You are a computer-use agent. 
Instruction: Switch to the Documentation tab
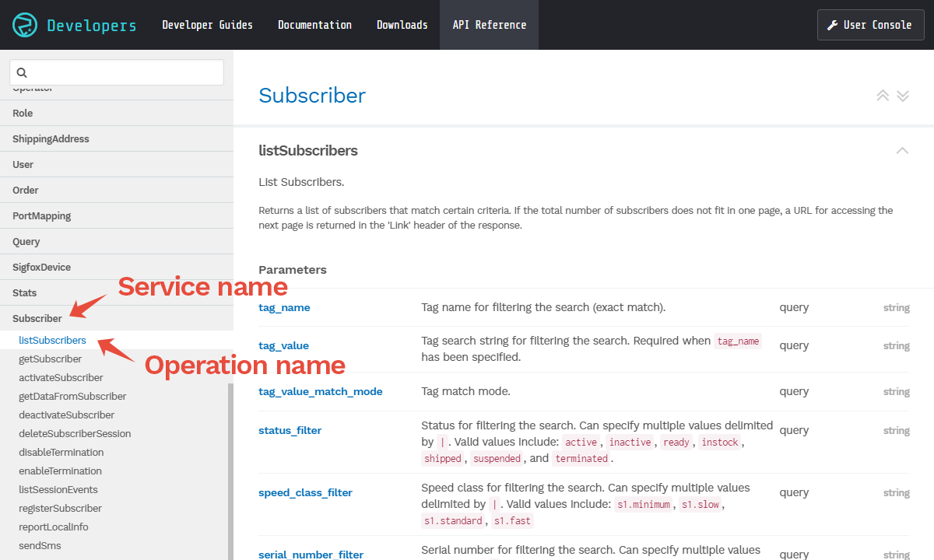[314, 24]
